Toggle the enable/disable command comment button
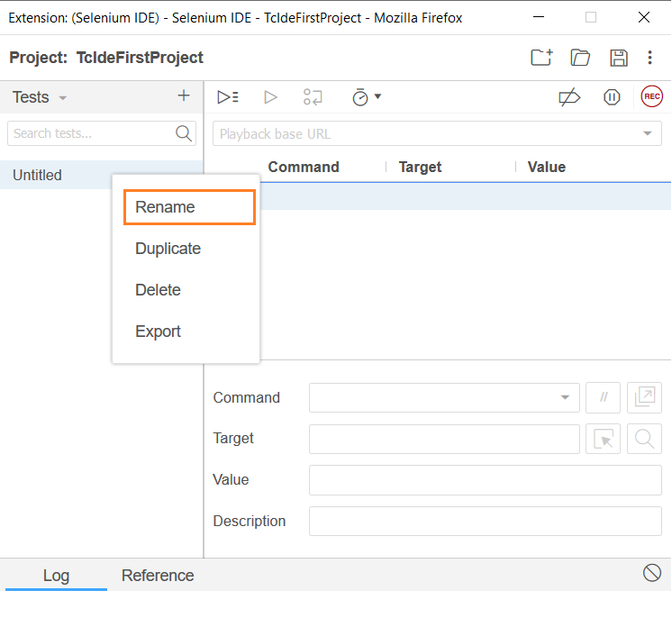672x636 pixels. (603, 397)
